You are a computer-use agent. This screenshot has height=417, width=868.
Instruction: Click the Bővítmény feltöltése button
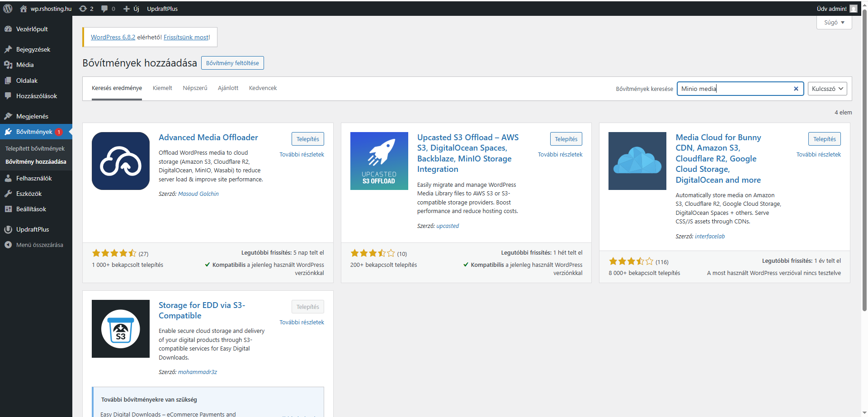232,63
